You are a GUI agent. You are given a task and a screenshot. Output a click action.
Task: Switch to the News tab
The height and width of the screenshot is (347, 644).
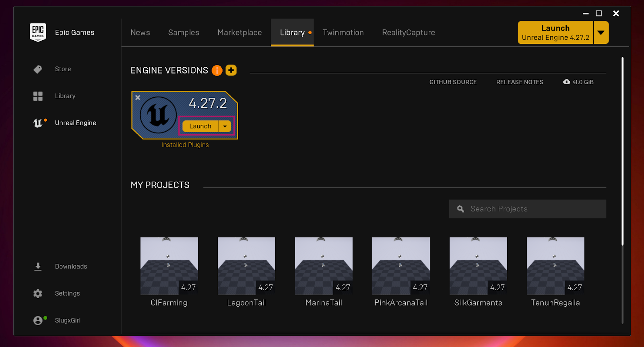140,33
